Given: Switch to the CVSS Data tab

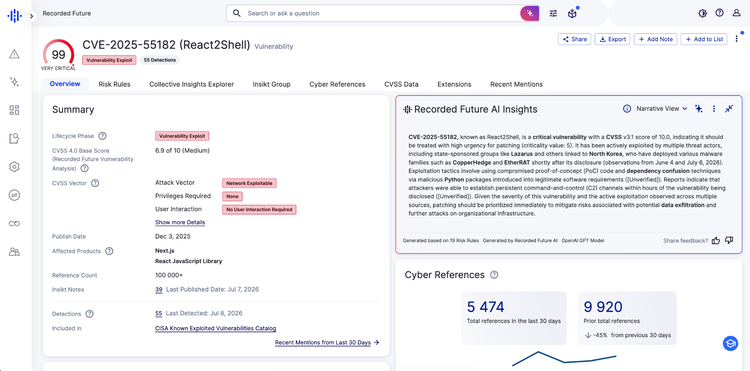Looking at the screenshot, I should 401,84.
